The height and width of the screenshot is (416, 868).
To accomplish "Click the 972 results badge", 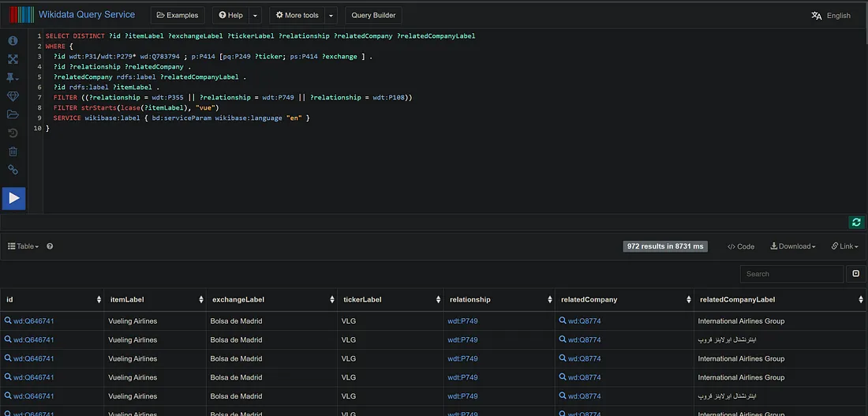I will pos(665,246).
